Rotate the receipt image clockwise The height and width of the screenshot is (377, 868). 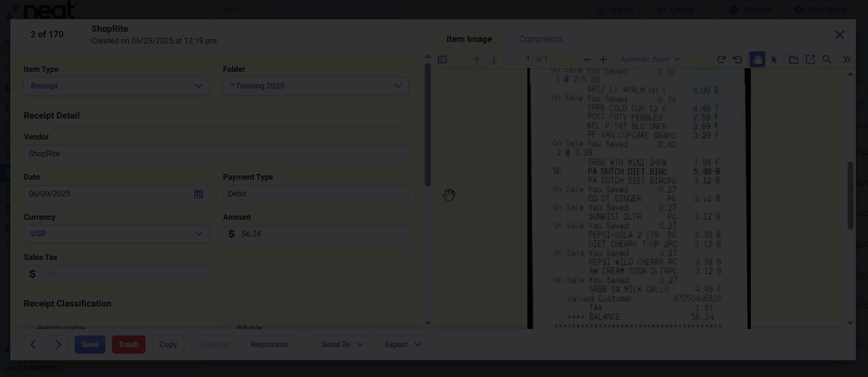pyautogui.click(x=721, y=60)
